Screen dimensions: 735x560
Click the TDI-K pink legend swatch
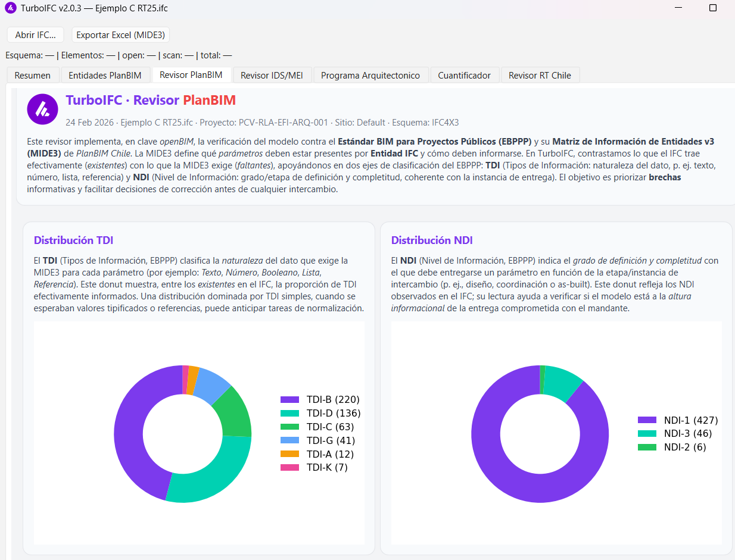click(289, 467)
